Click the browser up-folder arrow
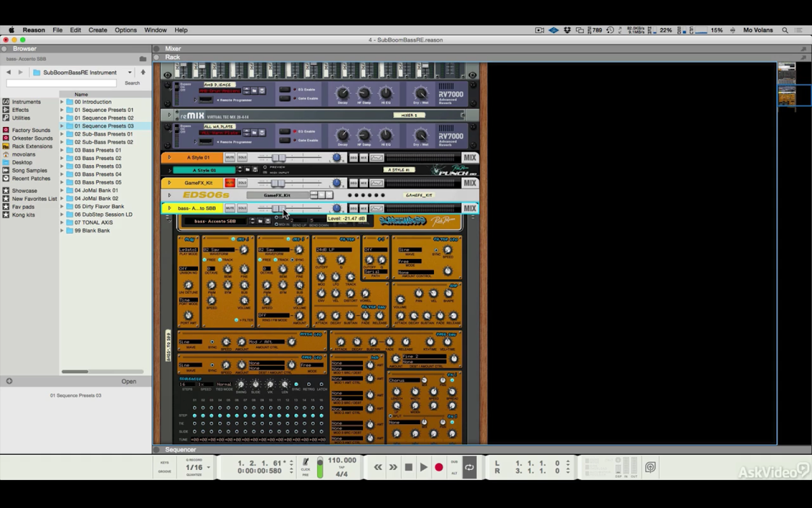The height and width of the screenshot is (508, 812). pyautogui.click(x=143, y=72)
